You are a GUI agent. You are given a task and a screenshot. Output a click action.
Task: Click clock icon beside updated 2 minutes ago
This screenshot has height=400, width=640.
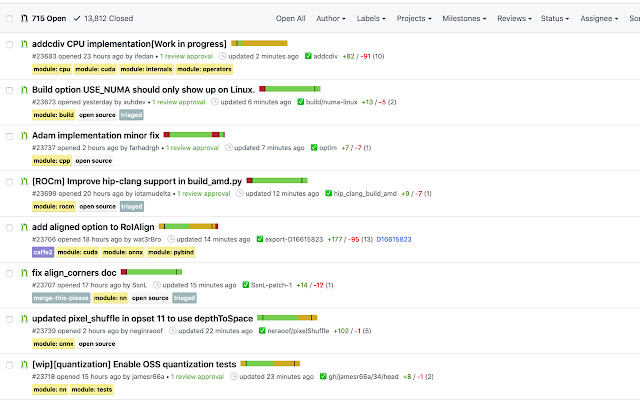pyautogui.click(x=222, y=56)
